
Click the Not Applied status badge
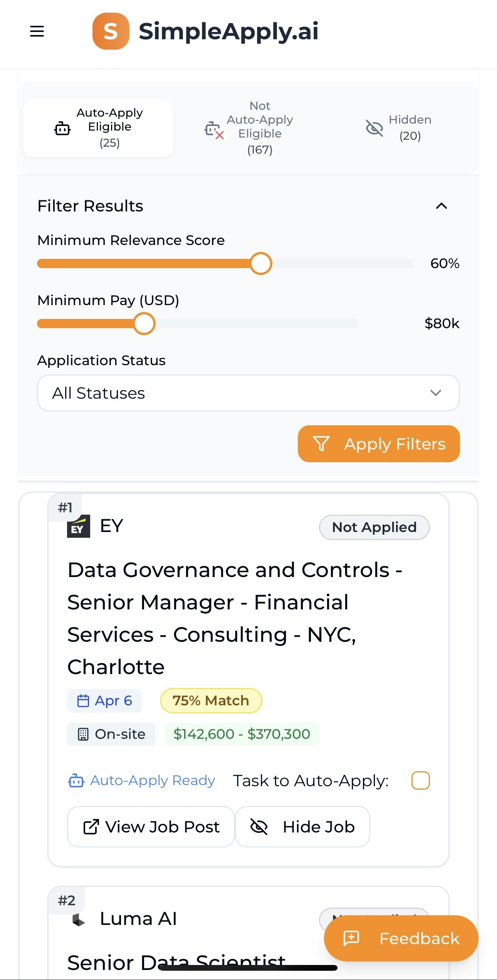coord(374,527)
